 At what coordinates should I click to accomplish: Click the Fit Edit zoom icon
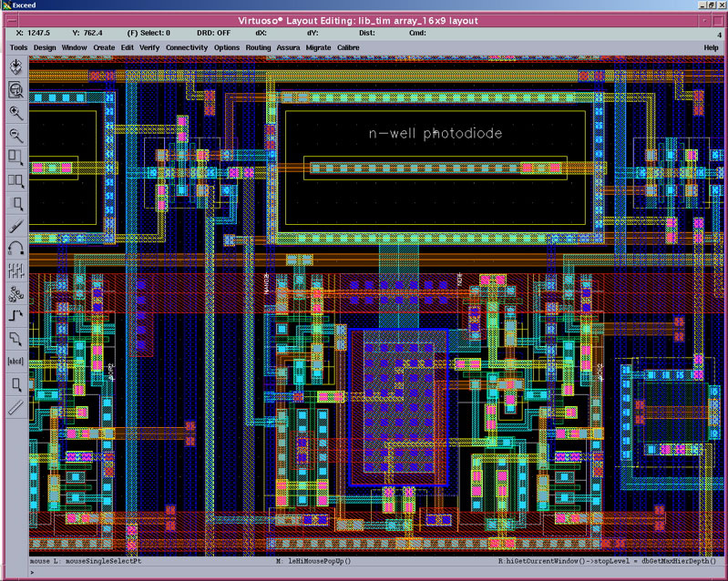pos(15,89)
